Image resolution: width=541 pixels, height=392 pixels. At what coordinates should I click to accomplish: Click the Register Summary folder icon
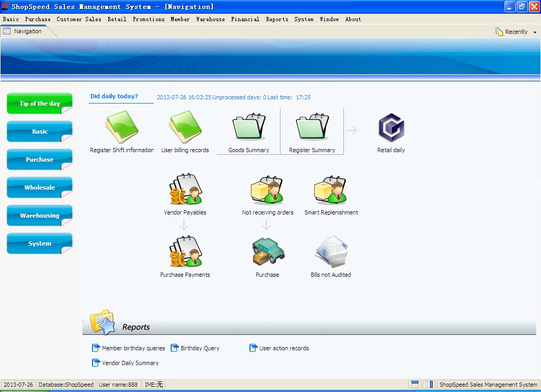(312, 128)
